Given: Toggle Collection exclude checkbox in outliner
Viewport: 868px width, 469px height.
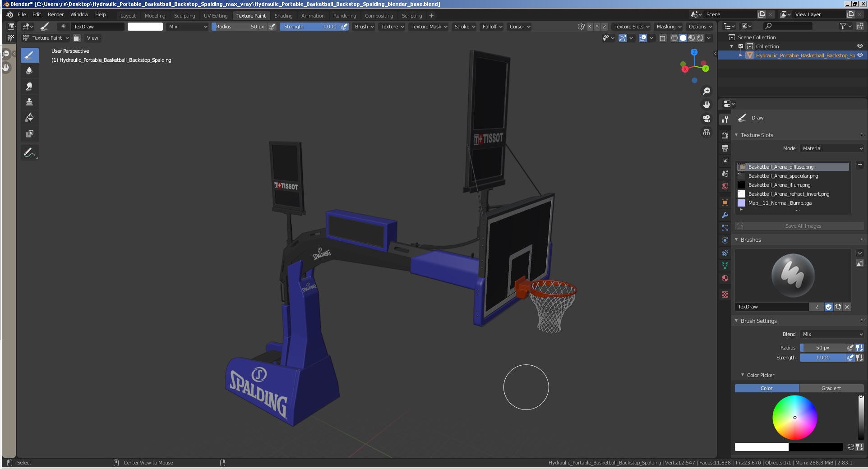Looking at the screenshot, I should pyautogui.click(x=741, y=46).
